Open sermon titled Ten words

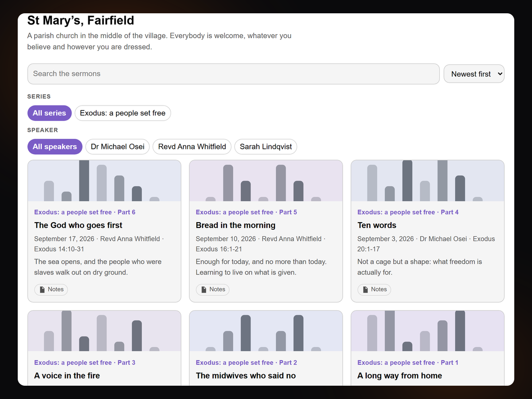(377, 225)
